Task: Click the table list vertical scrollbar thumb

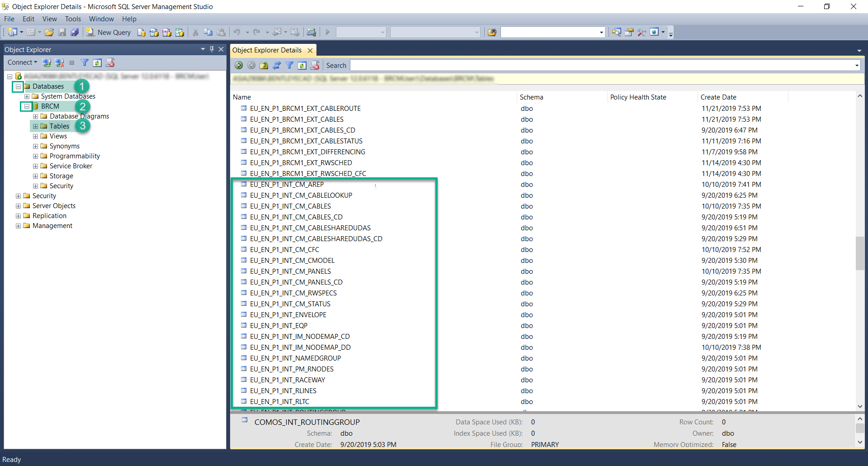Action: click(860, 253)
